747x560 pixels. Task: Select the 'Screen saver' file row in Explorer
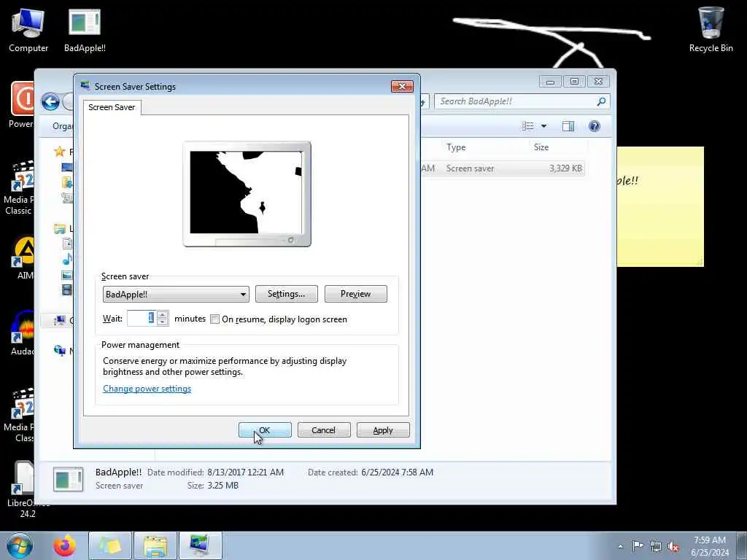(503, 168)
